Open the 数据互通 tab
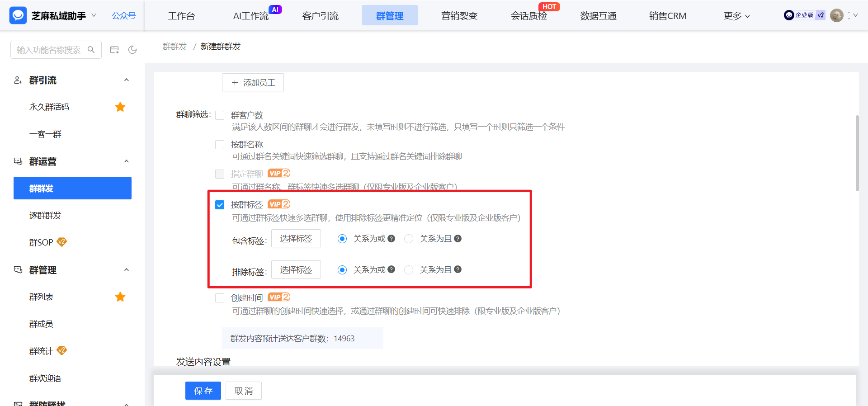The width and height of the screenshot is (868, 406). (598, 16)
